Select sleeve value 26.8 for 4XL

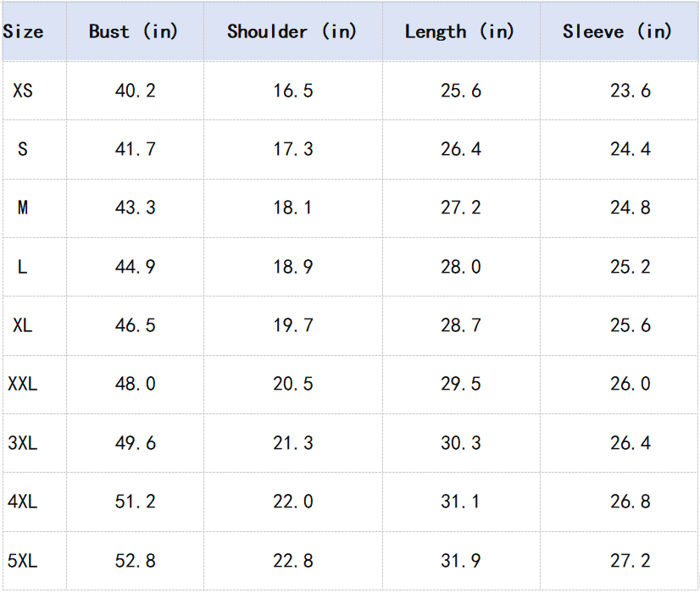(631, 502)
